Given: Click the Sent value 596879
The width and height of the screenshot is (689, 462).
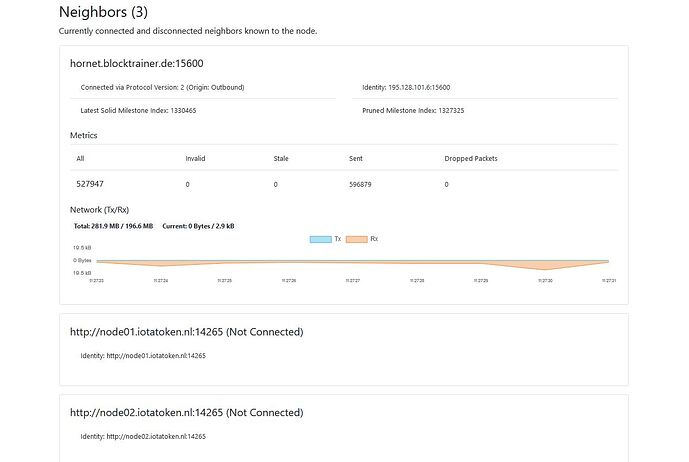Looking at the screenshot, I should point(360,185).
